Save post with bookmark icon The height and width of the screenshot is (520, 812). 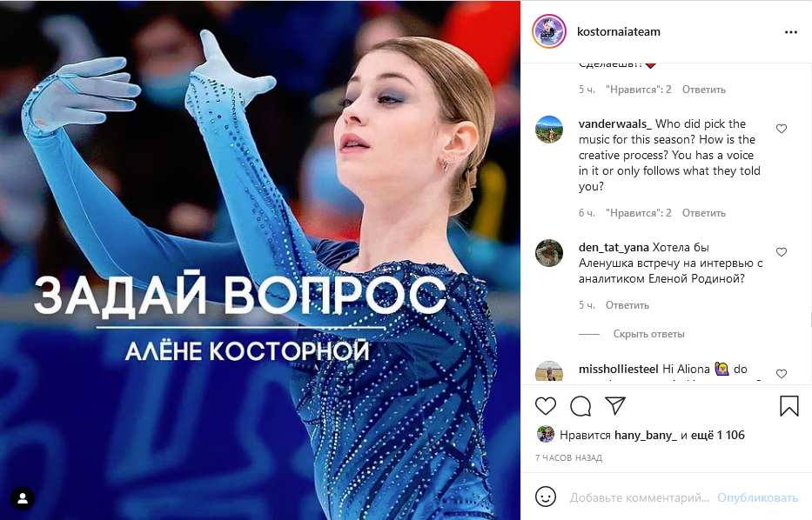(x=789, y=406)
